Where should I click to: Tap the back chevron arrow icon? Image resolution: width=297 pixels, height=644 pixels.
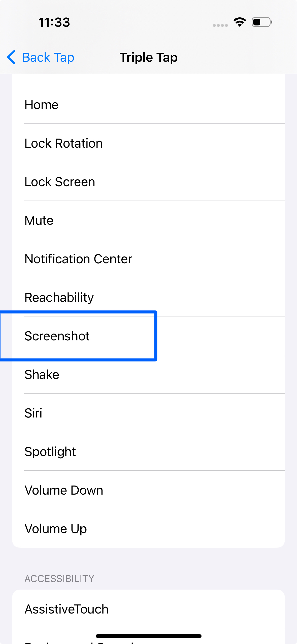[12, 57]
